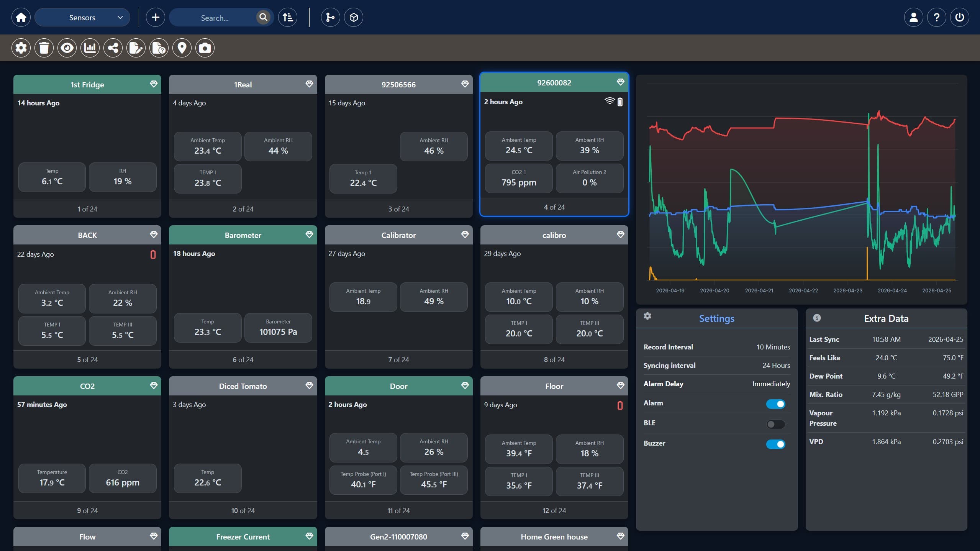Toggle the Buzzer switch off
This screenshot has width=980, height=551.
[776, 444]
